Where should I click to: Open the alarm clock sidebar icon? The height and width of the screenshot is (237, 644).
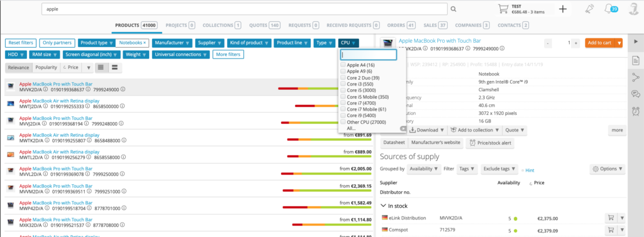tap(636, 111)
